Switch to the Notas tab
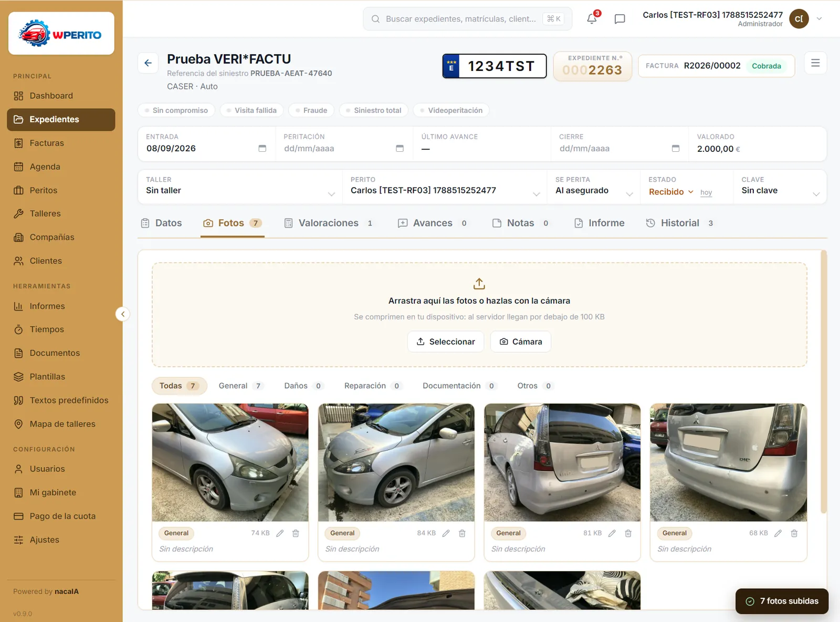Viewport: 840px width, 622px height. [x=520, y=223]
